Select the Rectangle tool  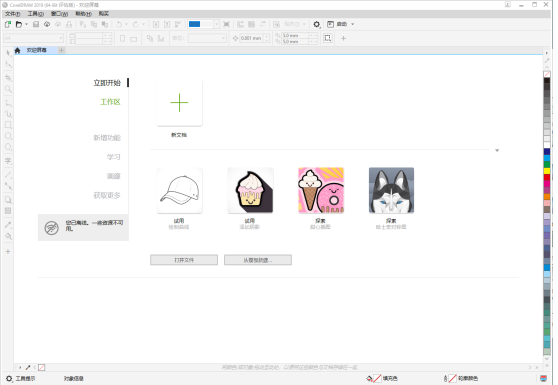8,125
